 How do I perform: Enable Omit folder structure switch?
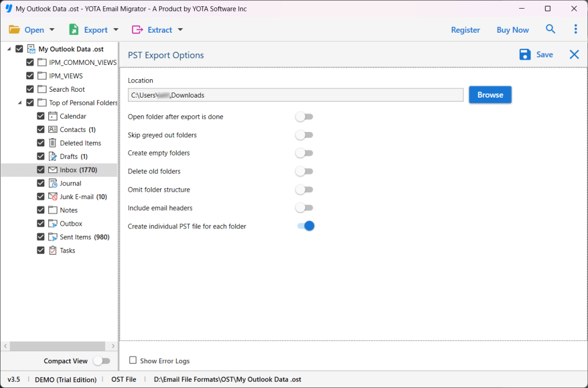pos(304,189)
